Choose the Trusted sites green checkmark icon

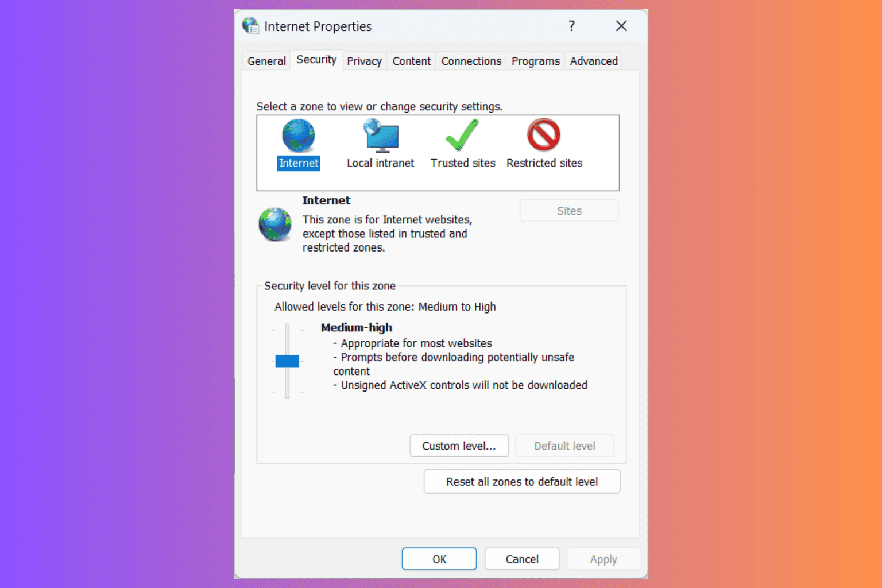tap(462, 135)
